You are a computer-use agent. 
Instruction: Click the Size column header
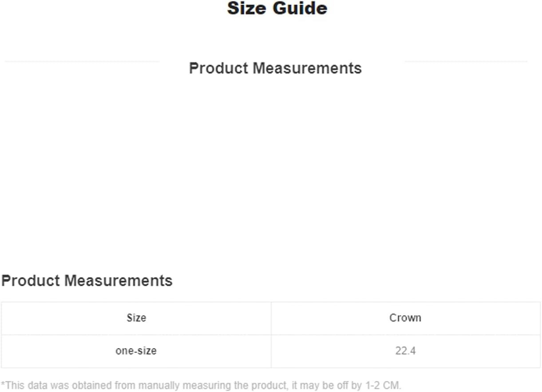(x=136, y=318)
